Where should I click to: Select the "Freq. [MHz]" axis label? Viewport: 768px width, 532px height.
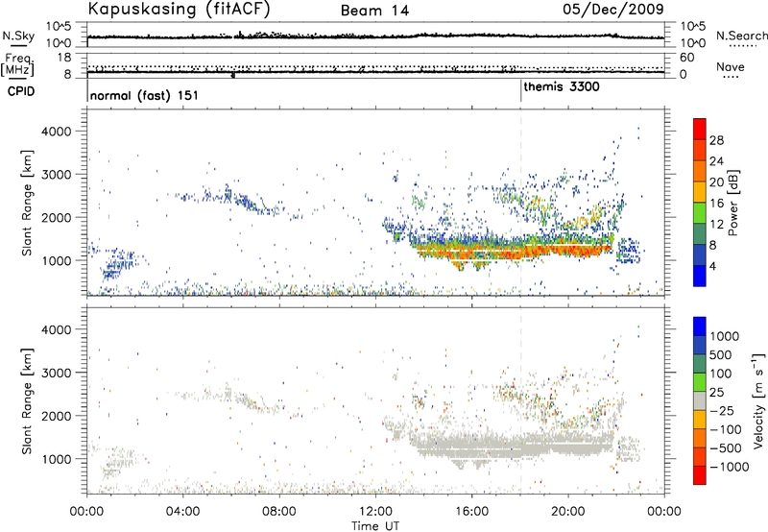pos(18,65)
